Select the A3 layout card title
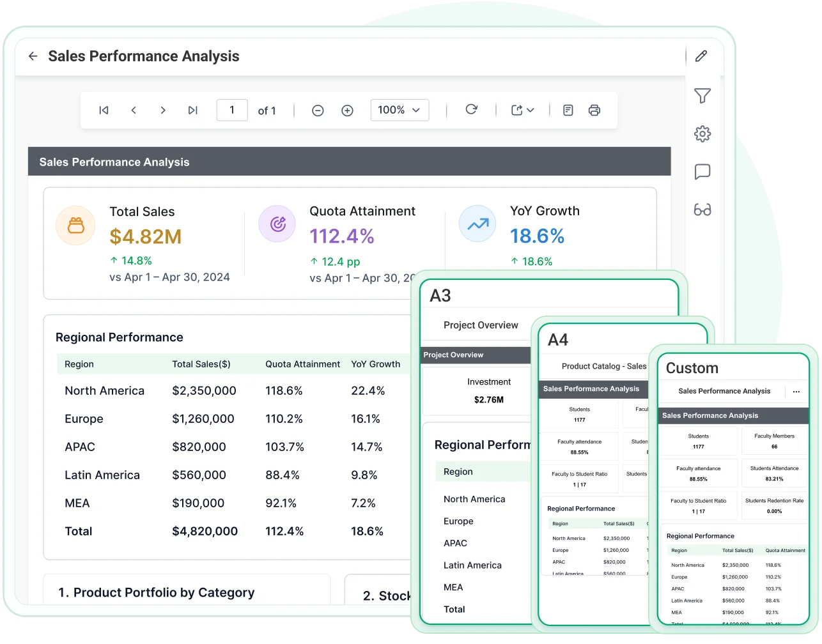This screenshot has width=822, height=644. [x=440, y=296]
